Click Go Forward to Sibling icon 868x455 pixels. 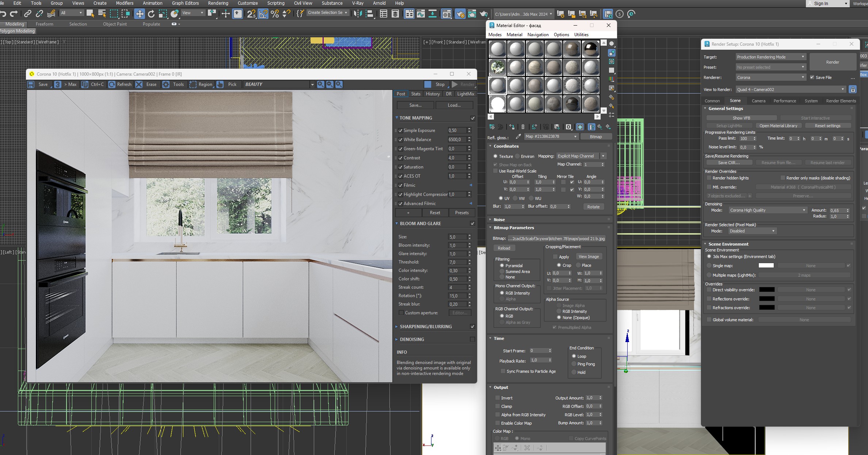tap(609, 127)
